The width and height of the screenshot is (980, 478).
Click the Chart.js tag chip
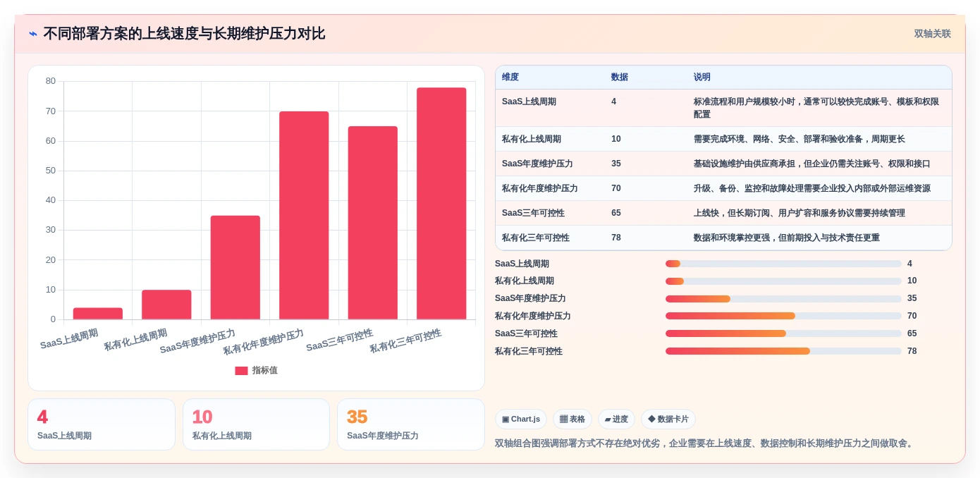(x=521, y=419)
